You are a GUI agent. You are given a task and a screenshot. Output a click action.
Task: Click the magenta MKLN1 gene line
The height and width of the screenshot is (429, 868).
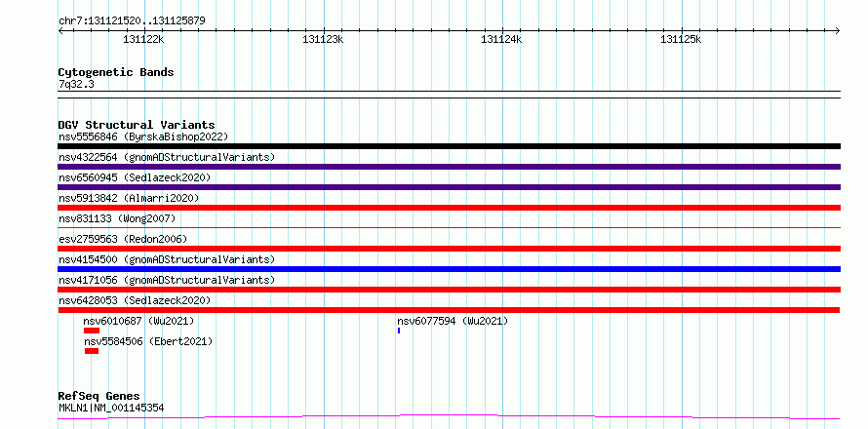point(449,416)
